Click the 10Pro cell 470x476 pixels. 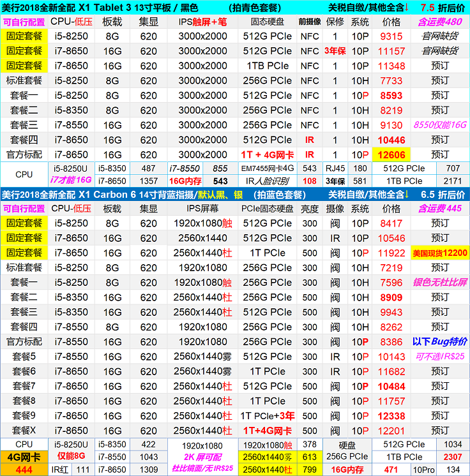423,470
